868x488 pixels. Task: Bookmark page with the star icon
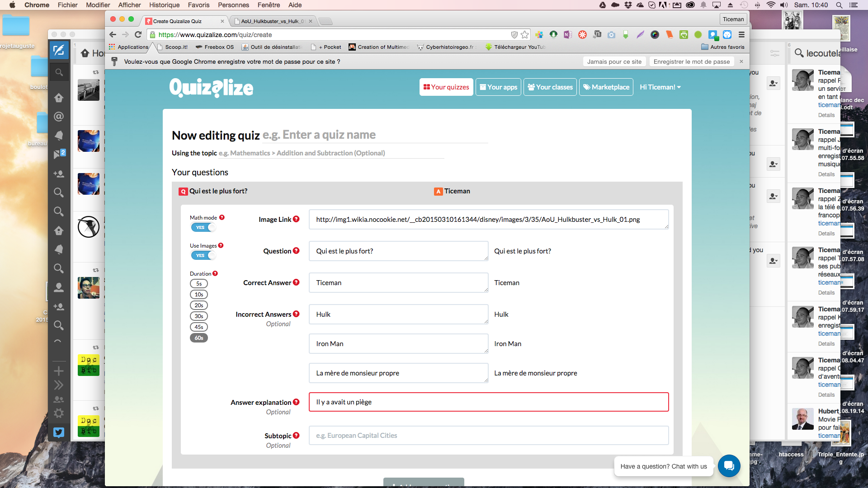pos(524,35)
